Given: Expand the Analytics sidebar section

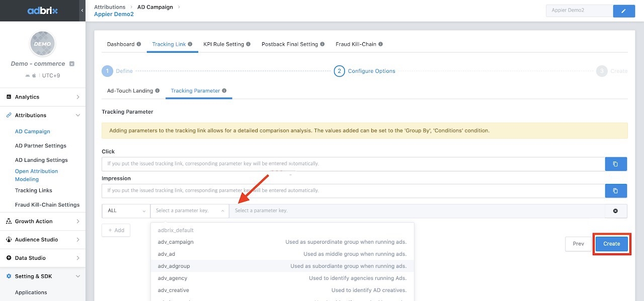Looking at the screenshot, I should click(43, 97).
